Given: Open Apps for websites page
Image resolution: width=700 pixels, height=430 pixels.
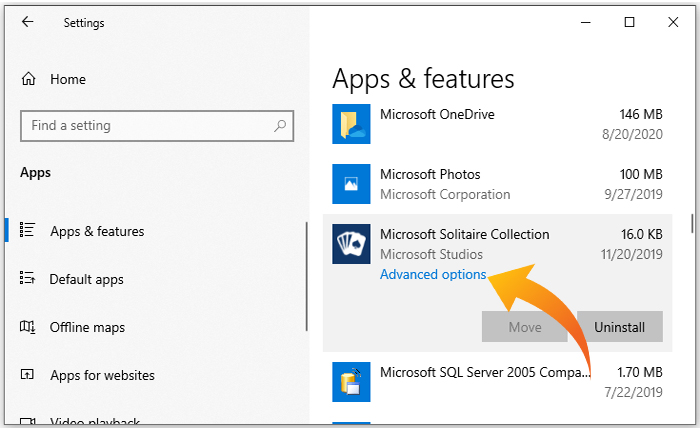Looking at the screenshot, I should tap(102, 375).
